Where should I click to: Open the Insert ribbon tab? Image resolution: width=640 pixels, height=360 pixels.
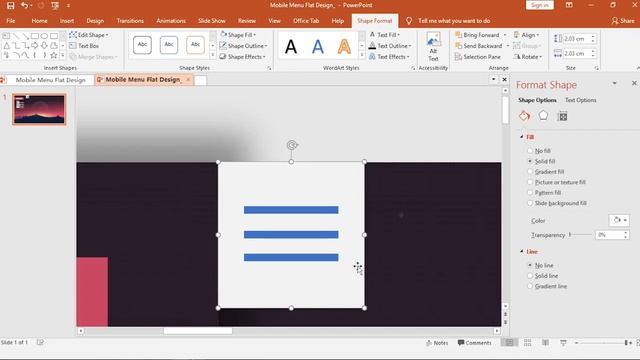coord(67,21)
